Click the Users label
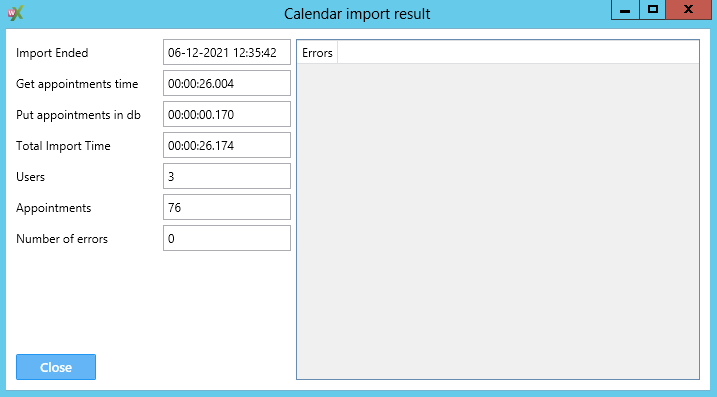The width and height of the screenshot is (717, 397). coord(30,177)
